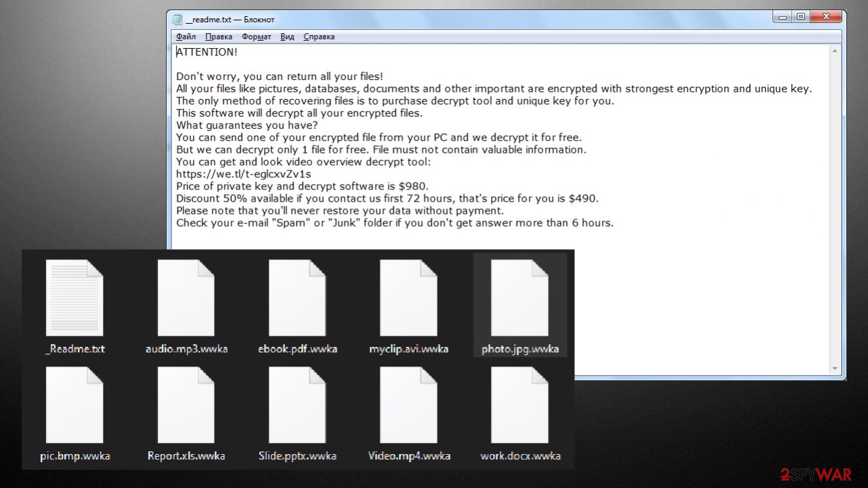
Task: Select the pic.bmp.wwka file icon
Action: (75, 405)
